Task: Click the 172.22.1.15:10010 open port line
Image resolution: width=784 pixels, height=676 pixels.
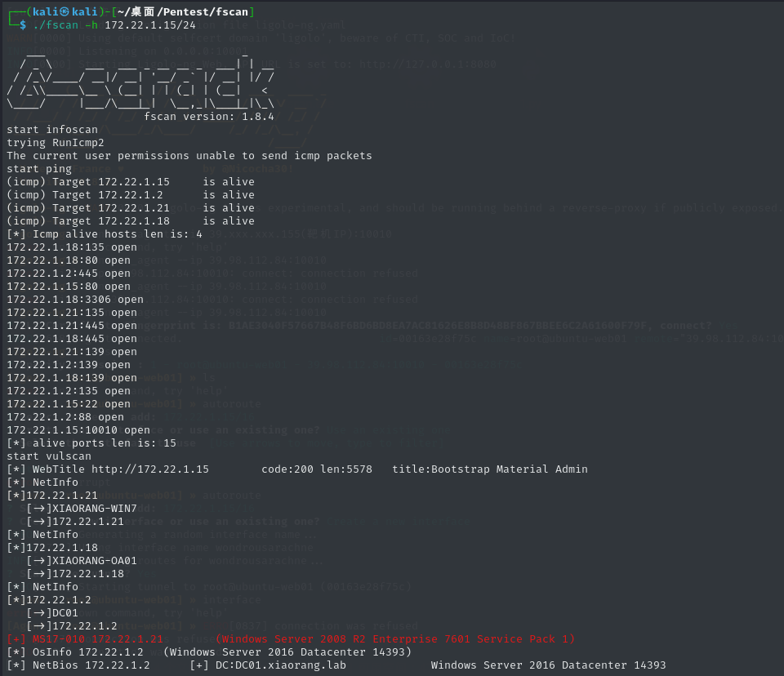Action: tap(78, 430)
